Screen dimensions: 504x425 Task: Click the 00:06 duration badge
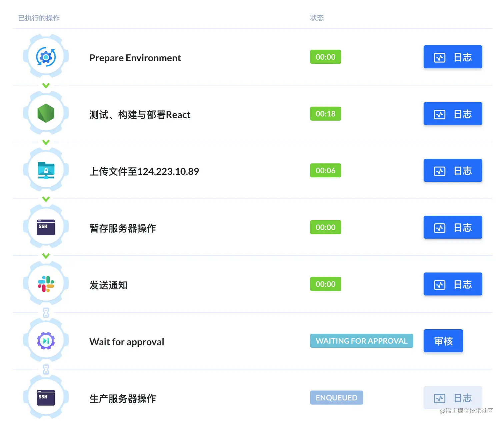pos(326,171)
